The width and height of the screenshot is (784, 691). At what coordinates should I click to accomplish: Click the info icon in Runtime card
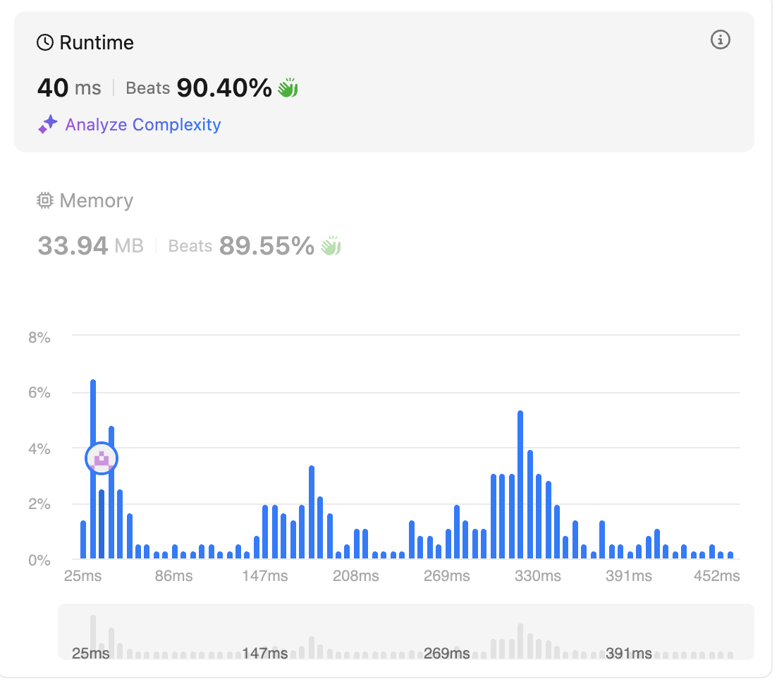[x=720, y=39]
